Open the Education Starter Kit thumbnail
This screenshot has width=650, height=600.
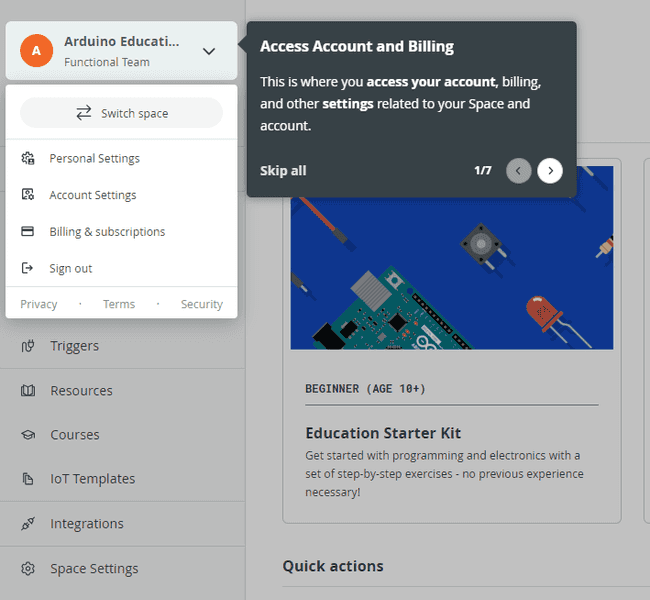tap(451, 256)
